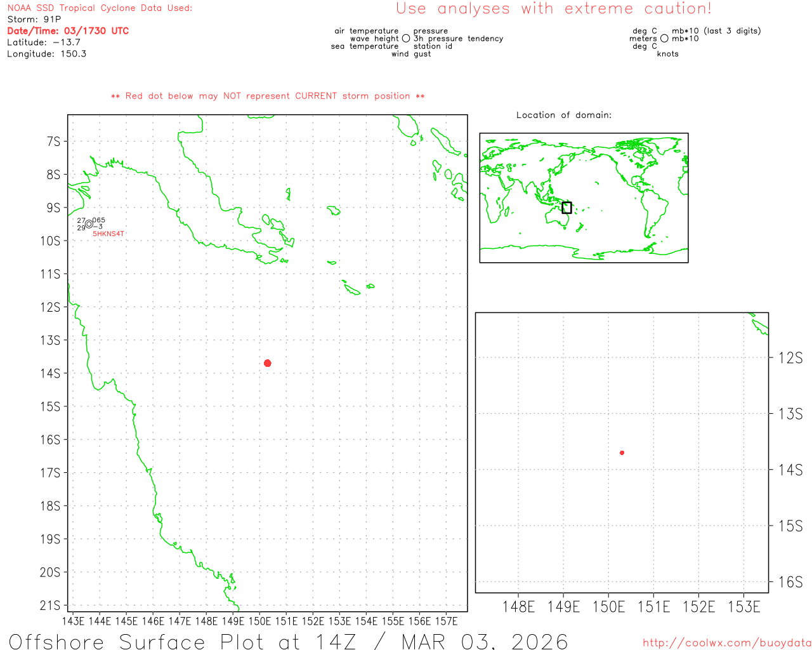Click the 'Latitude: -13.7' text
The width and height of the screenshot is (812, 650).
(x=44, y=43)
